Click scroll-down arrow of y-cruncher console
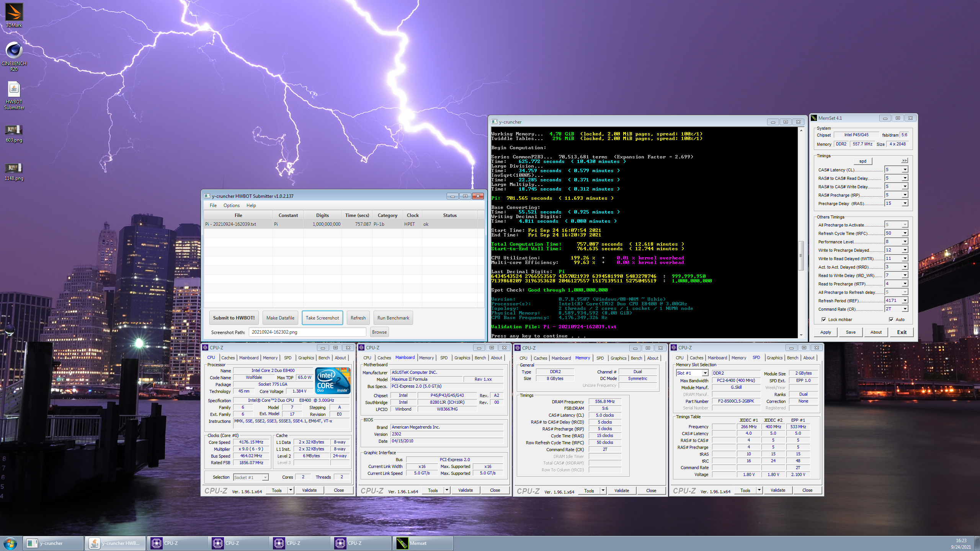980x551 pixels. [x=801, y=335]
